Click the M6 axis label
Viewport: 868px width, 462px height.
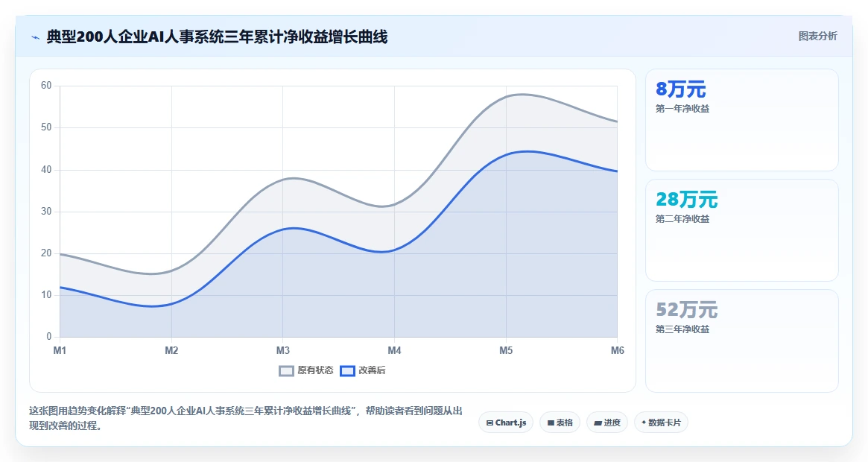[617, 351]
